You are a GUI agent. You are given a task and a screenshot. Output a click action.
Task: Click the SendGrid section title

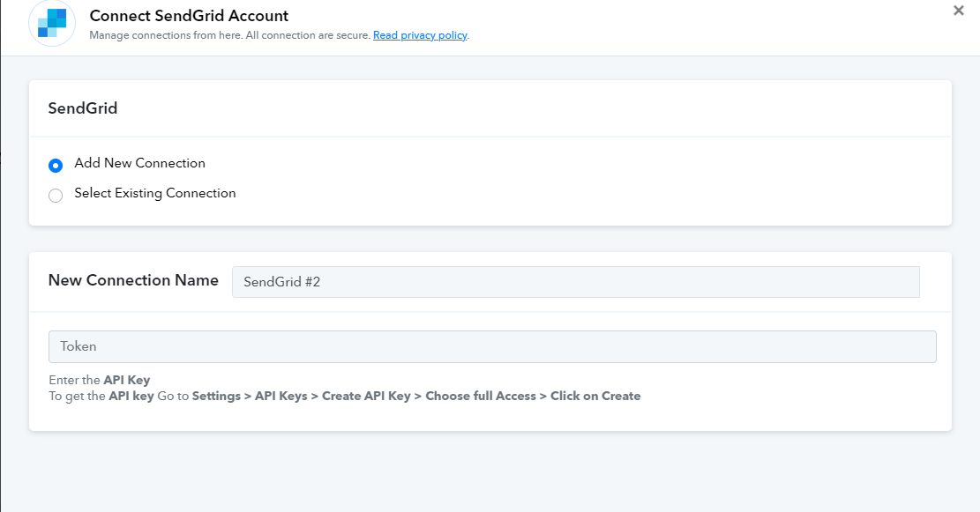83,108
